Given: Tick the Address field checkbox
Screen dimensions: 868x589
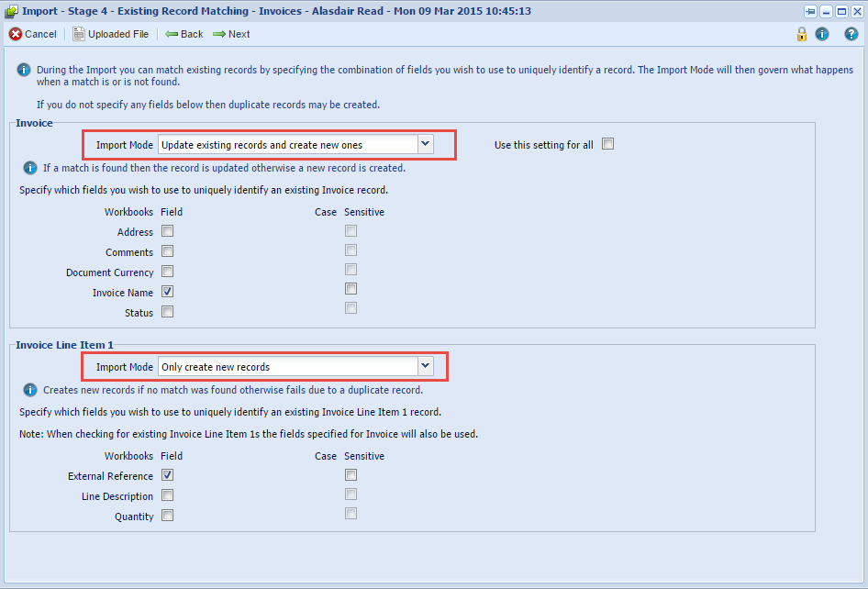Looking at the screenshot, I should 168,231.
